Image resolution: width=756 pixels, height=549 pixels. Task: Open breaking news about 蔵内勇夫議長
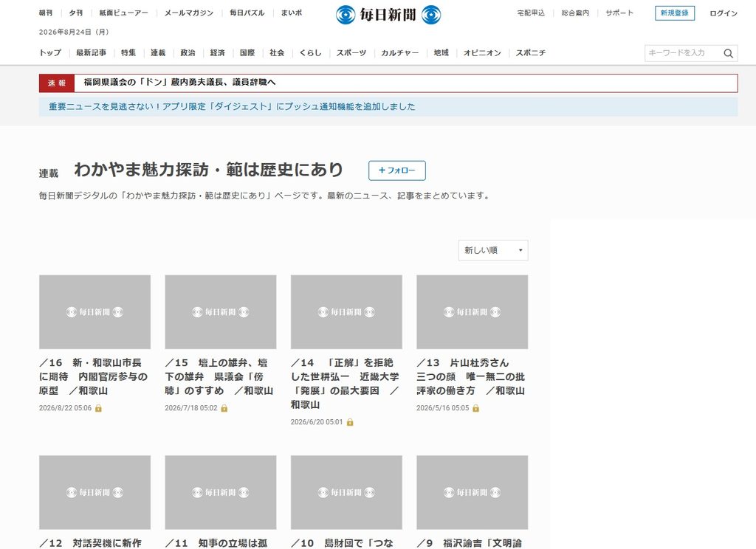click(180, 83)
